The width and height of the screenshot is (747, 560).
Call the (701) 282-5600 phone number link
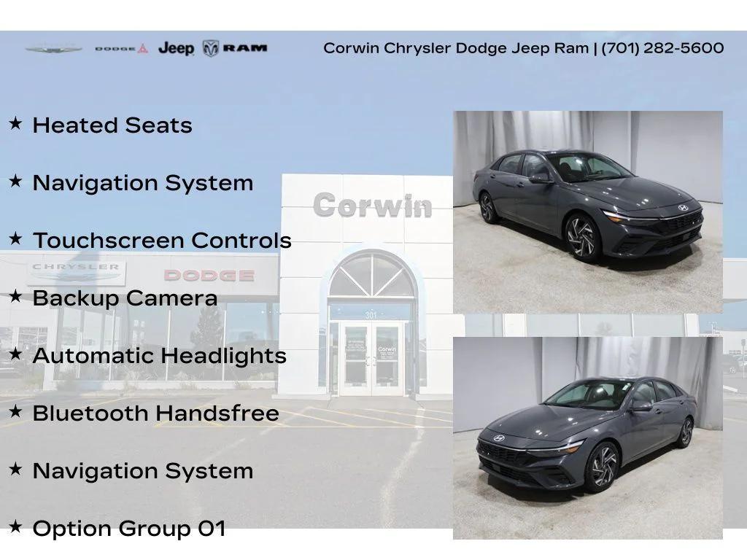pyautogui.click(x=659, y=49)
